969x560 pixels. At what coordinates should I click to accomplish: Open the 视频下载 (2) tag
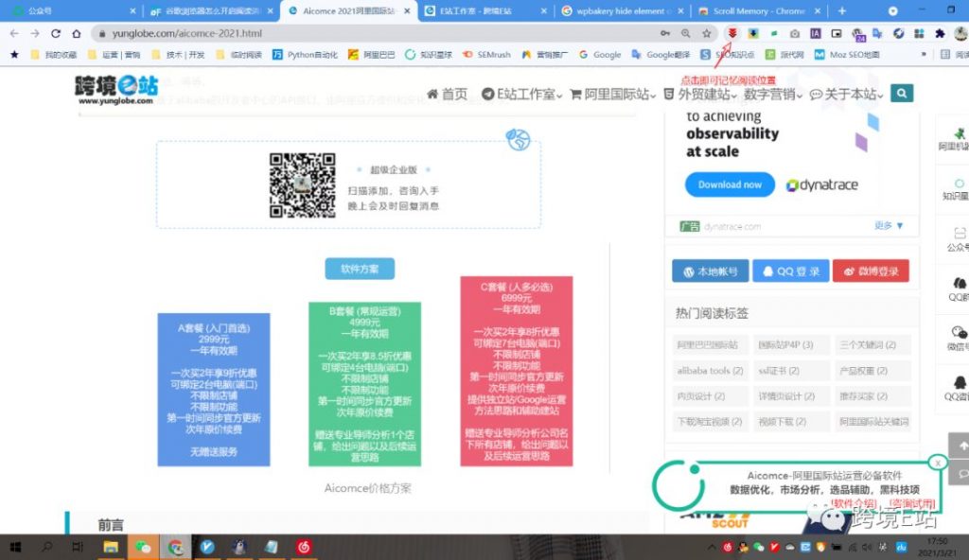[x=790, y=422]
